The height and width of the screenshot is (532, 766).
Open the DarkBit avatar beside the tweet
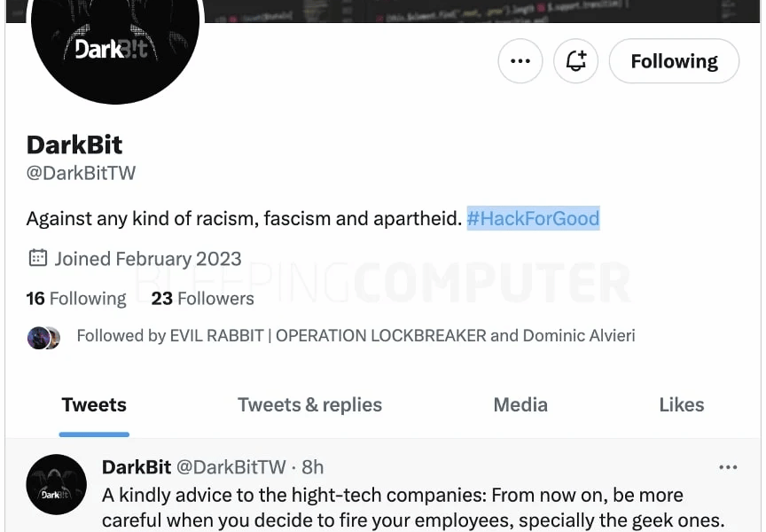56,485
